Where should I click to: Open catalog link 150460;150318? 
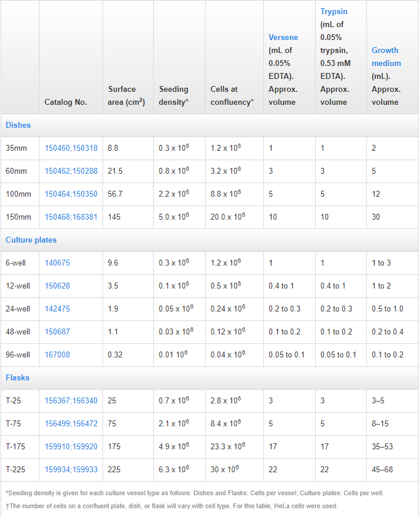[x=71, y=148]
